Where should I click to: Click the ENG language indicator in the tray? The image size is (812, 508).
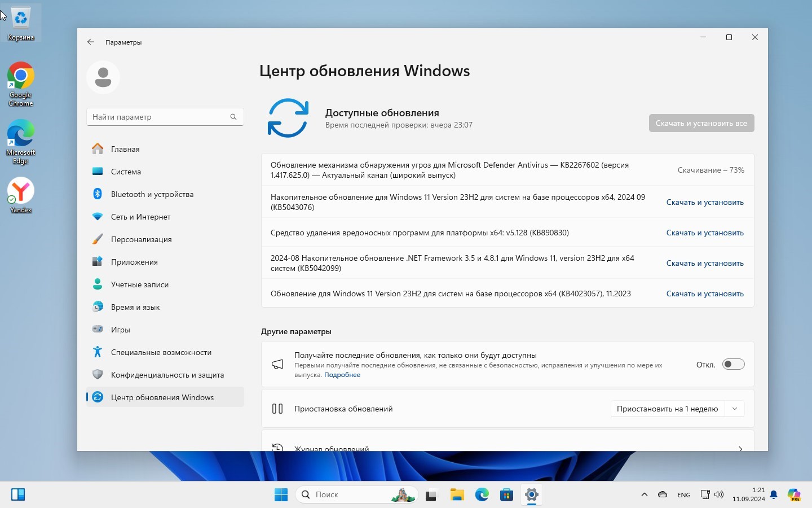(x=683, y=495)
